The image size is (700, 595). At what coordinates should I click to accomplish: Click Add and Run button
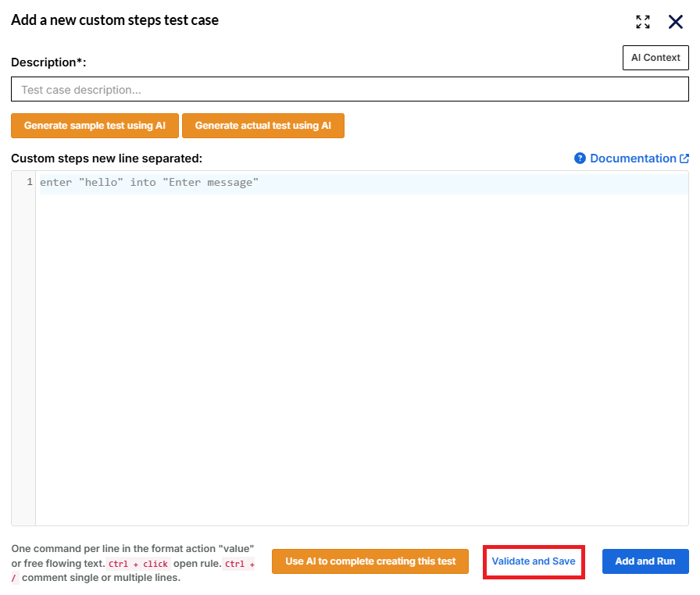[x=645, y=561]
